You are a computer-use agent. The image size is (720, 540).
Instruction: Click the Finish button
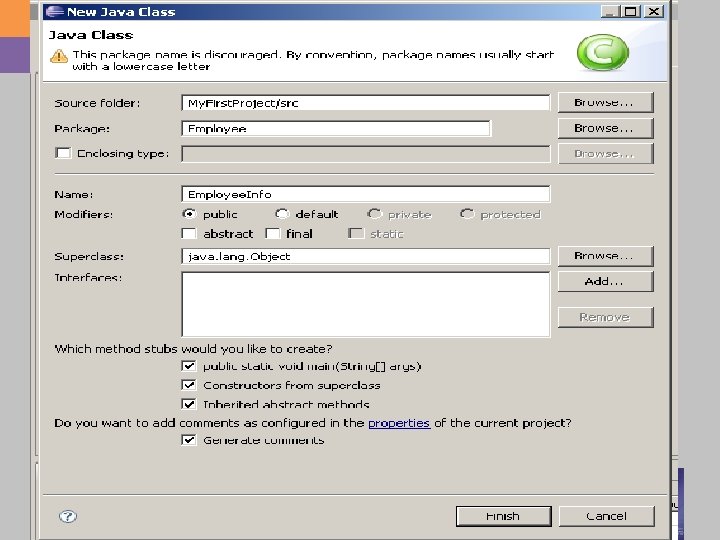[x=503, y=516]
